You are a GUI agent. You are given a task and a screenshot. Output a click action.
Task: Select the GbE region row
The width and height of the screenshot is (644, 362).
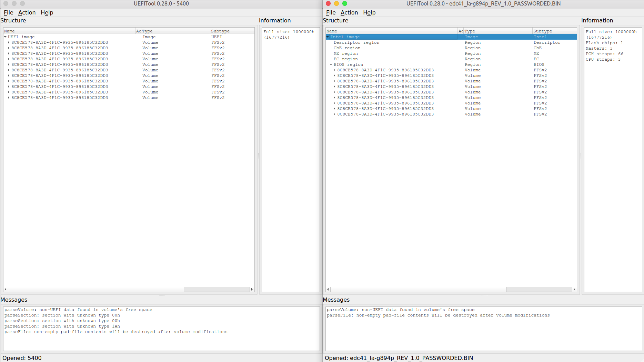click(451, 48)
